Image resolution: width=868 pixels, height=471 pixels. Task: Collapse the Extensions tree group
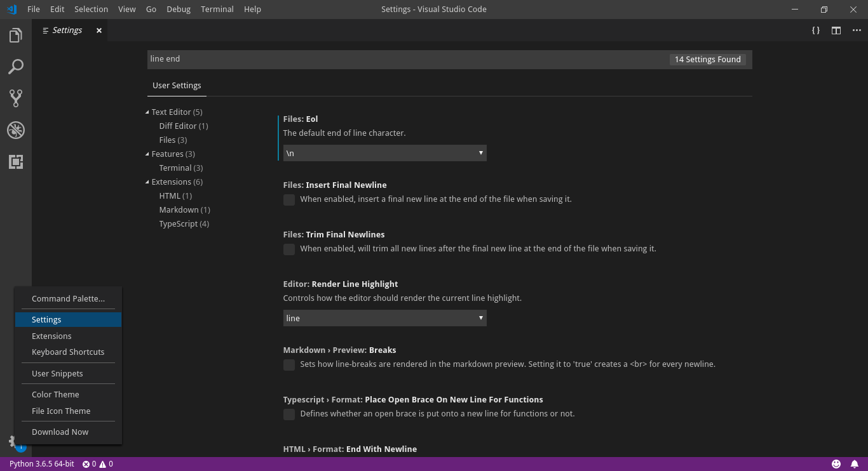(147, 182)
